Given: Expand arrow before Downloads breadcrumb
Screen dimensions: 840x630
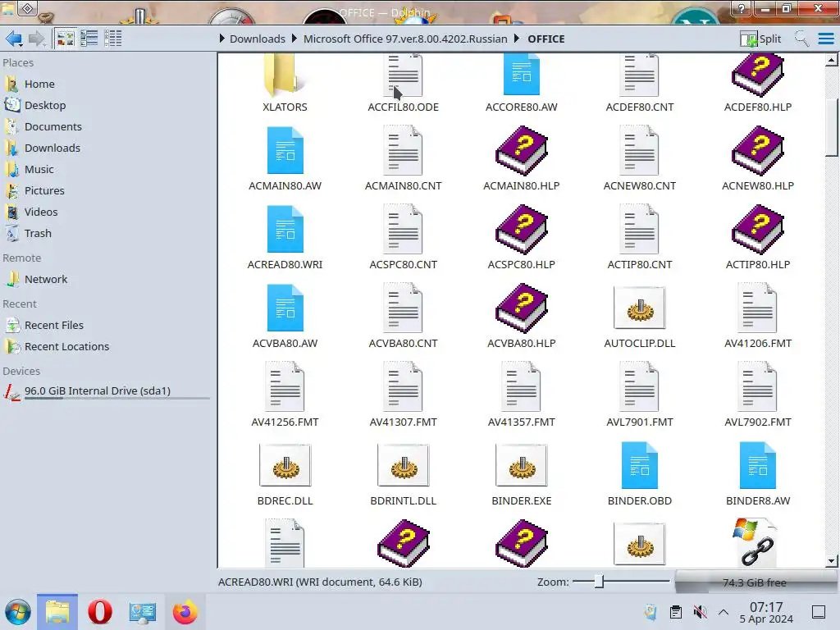Looking at the screenshot, I should pos(222,39).
